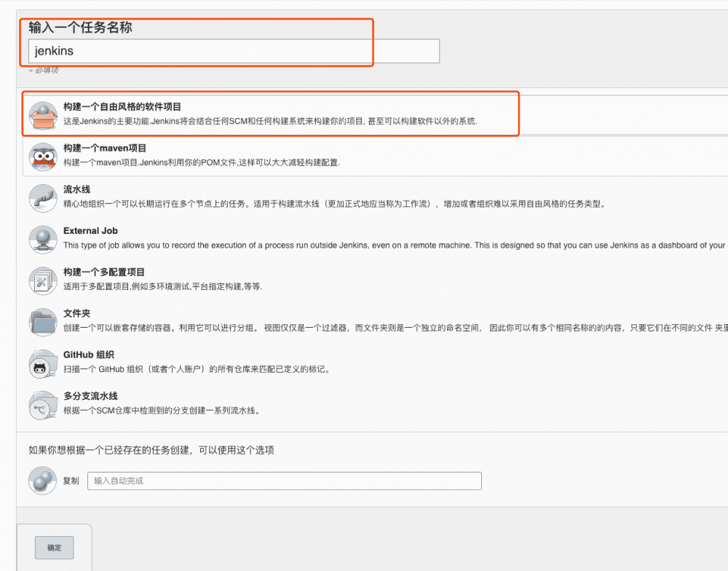Click the 文件夹 folder icon
This screenshot has height=571, width=728.
42,321
